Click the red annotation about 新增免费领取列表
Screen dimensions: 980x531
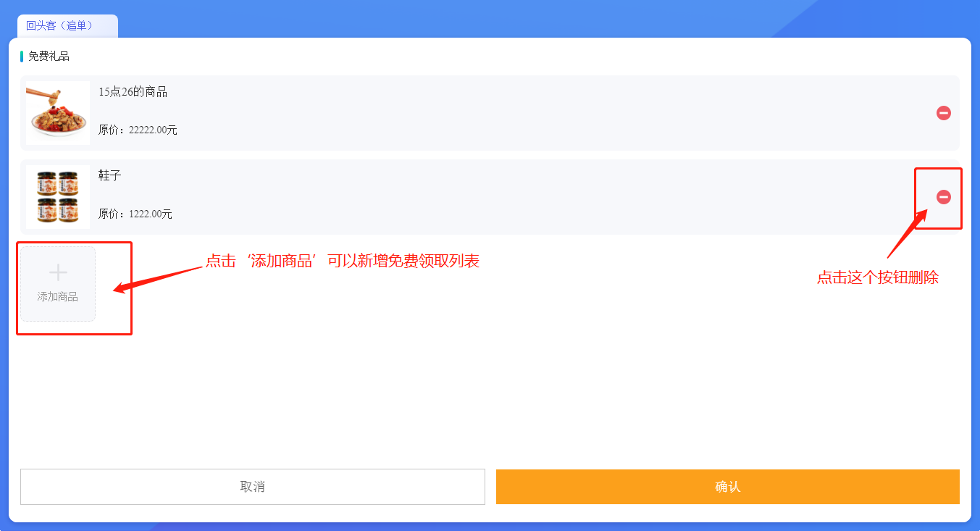343,262
